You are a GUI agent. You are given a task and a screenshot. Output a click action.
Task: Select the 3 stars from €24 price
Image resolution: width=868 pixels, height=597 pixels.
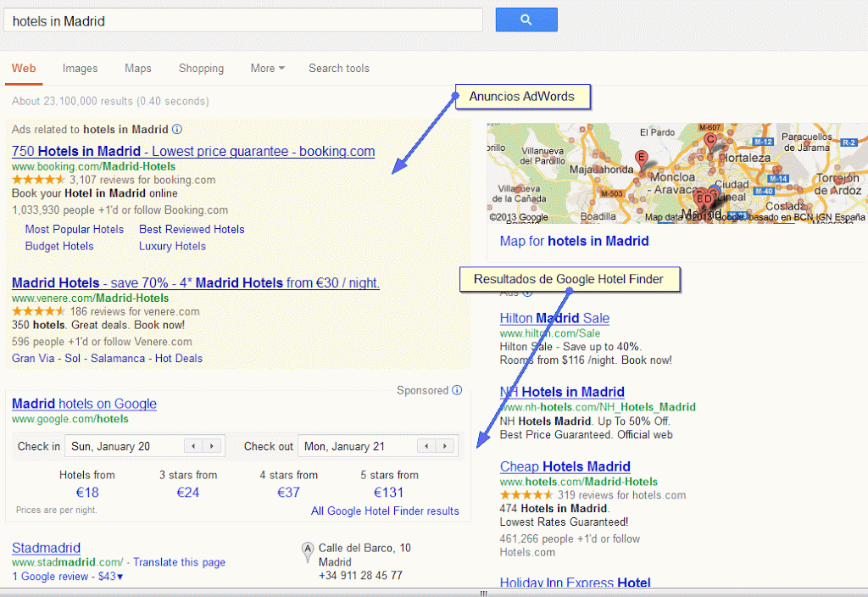click(187, 493)
